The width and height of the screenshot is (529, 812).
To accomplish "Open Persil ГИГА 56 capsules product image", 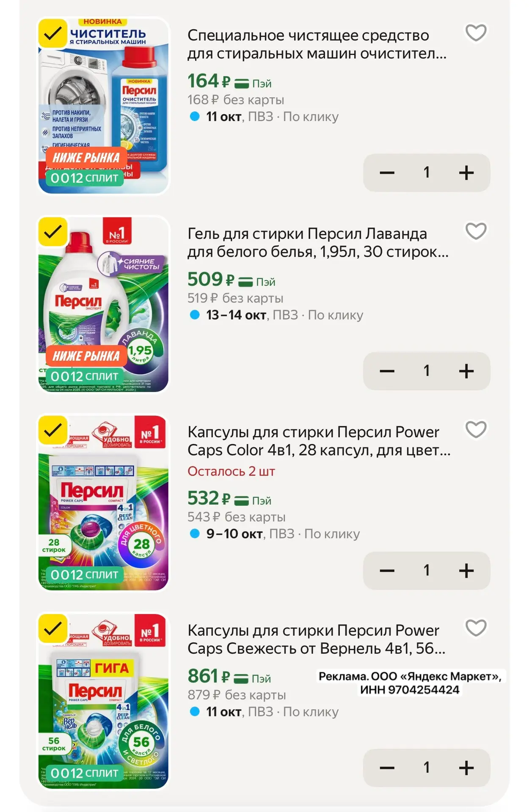I will [103, 701].
